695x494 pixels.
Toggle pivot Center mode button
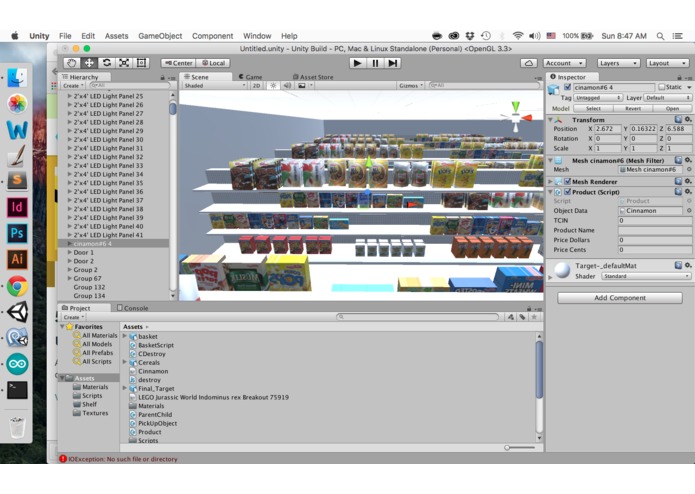coord(179,63)
